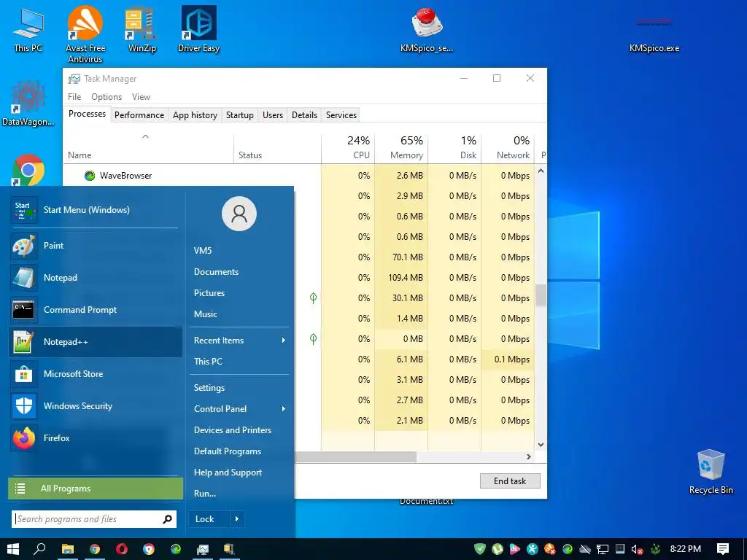This screenshot has width=747, height=560.
Task: Open Avast Free Antivirus desktop shortcut
Action: [85, 34]
